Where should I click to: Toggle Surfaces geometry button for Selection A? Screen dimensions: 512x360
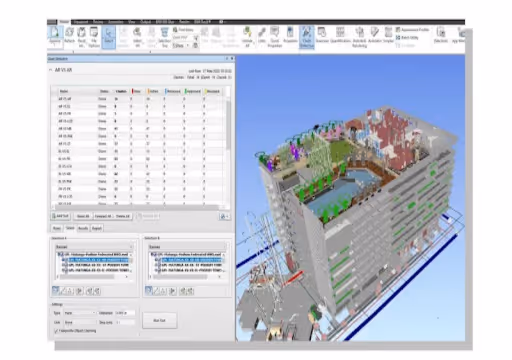(56, 291)
